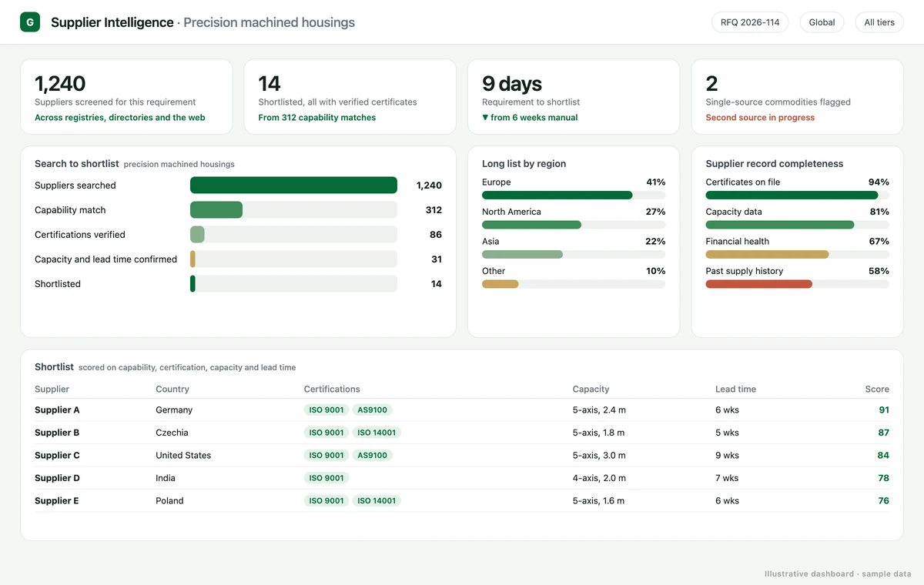The width and height of the screenshot is (924, 585).
Task: Click 'Across registries, directories and the web'
Action: (120, 118)
